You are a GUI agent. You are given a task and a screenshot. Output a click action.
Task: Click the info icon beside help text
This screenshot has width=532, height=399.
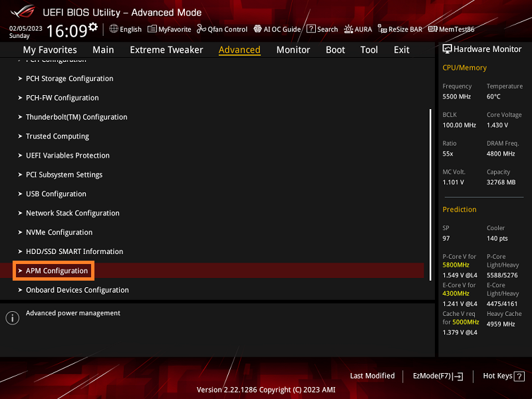[x=13, y=318]
